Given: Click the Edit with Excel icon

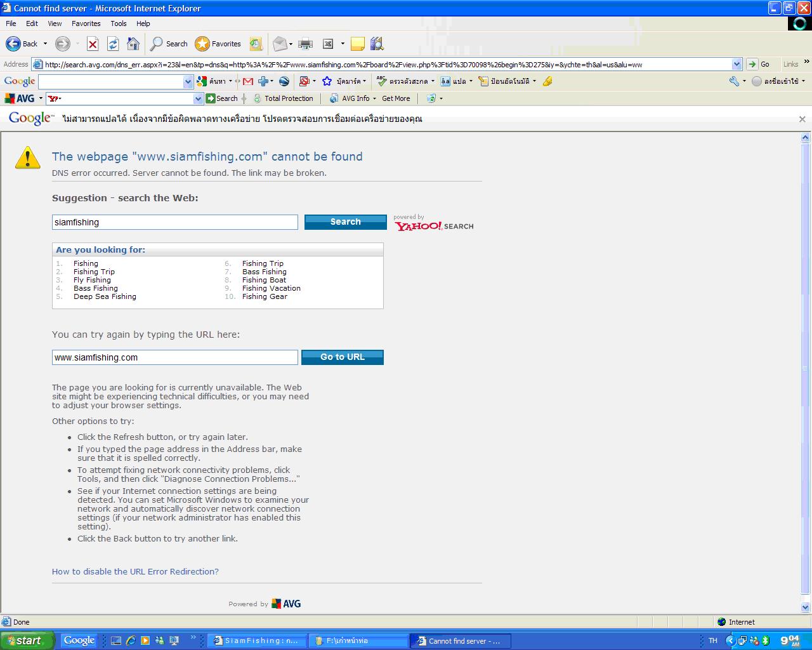Looking at the screenshot, I should 328,44.
